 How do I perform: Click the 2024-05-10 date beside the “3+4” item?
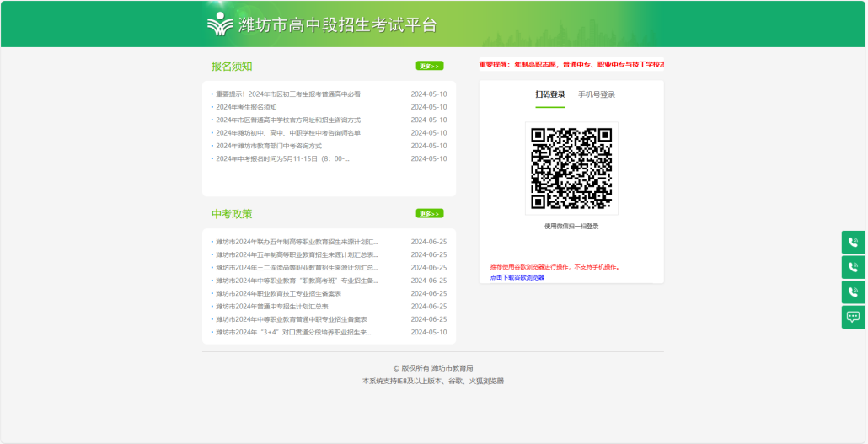click(x=428, y=332)
